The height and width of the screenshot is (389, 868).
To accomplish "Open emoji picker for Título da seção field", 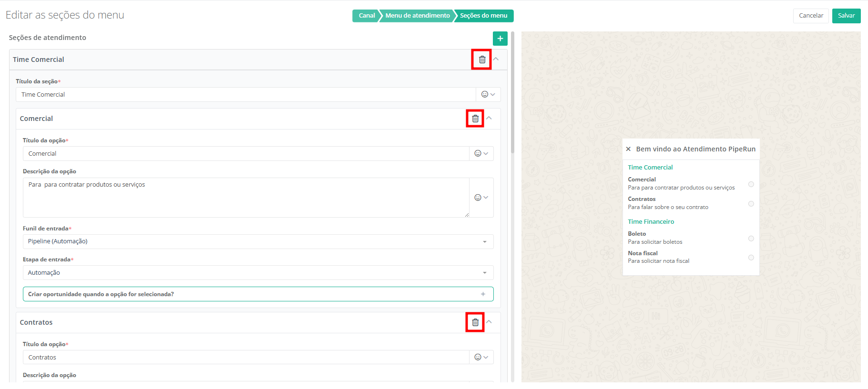I will pos(488,94).
